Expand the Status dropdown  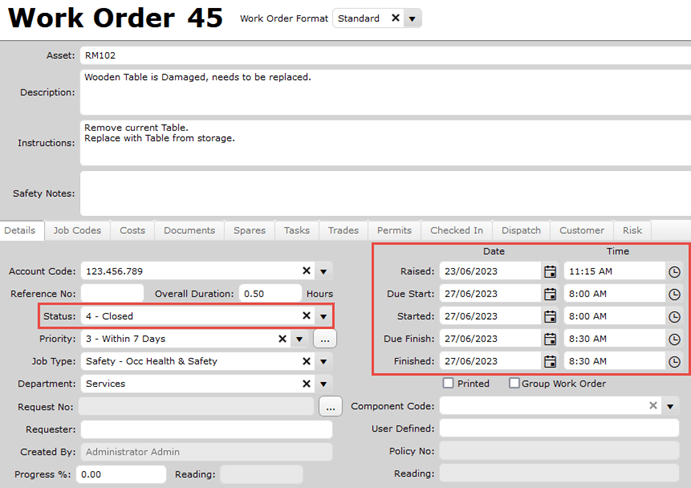(x=323, y=317)
